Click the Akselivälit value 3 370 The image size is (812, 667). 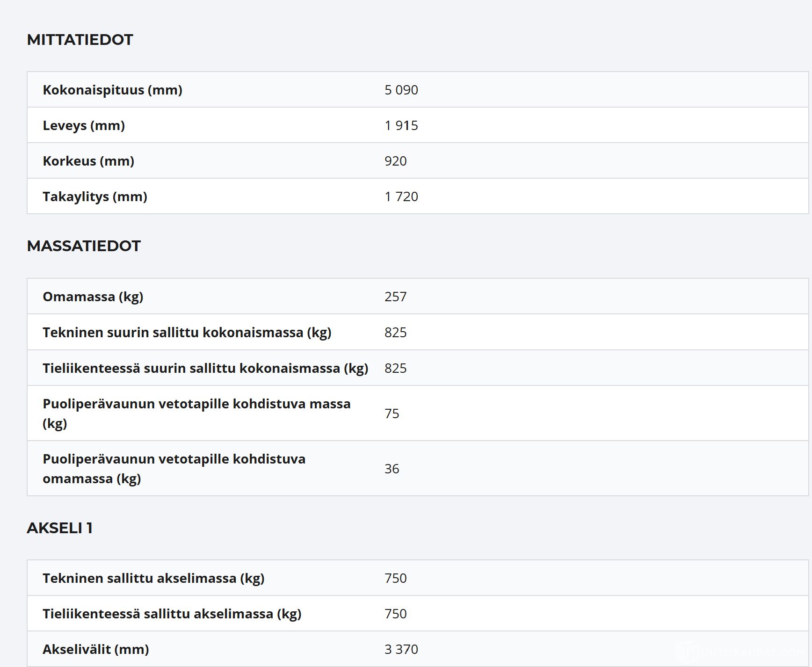401,649
